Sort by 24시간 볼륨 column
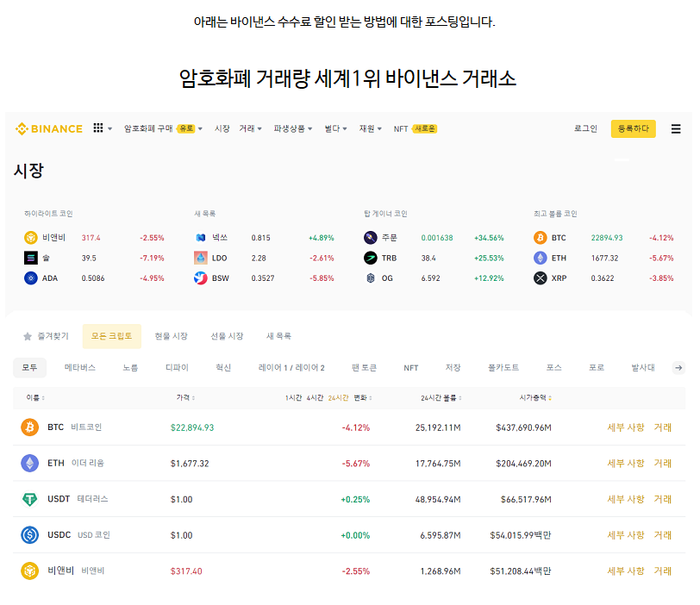This screenshot has height=605, width=700. click(x=441, y=397)
